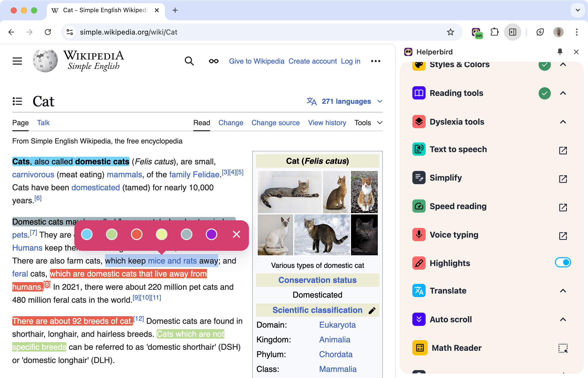Collapse the Translate section
Image resolution: width=588 pixels, height=378 pixels.
pyautogui.click(x=563, y=291)
